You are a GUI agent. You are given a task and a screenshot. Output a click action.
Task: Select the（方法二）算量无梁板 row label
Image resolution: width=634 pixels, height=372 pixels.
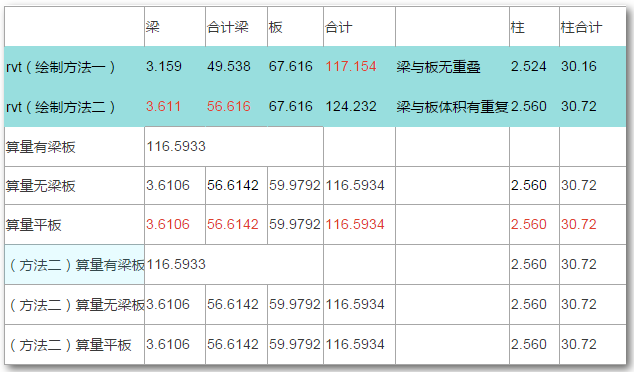click(x=76, y=305)
